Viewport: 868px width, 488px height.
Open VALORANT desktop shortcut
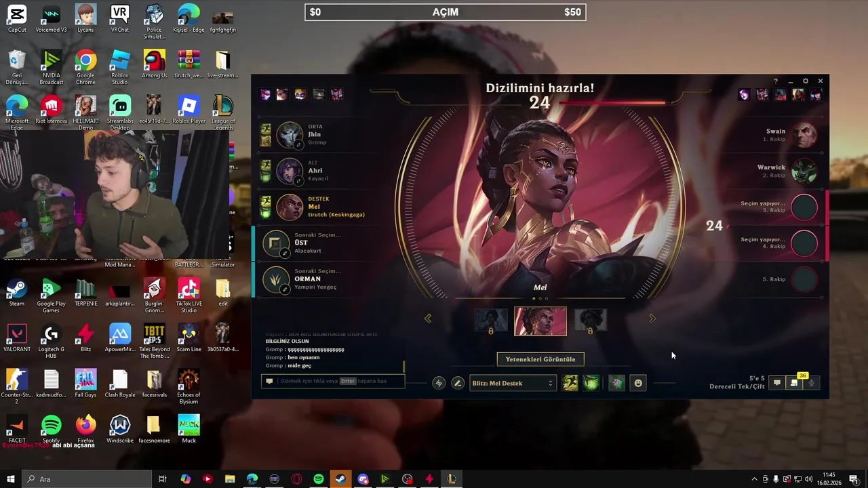click(17, 338)
